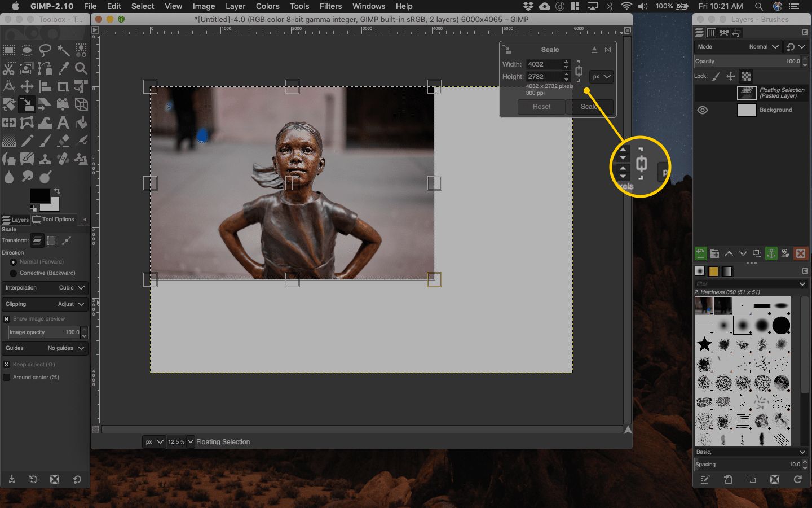
Task: Swap foreground and background colors arrow
Action: [56, 191]
